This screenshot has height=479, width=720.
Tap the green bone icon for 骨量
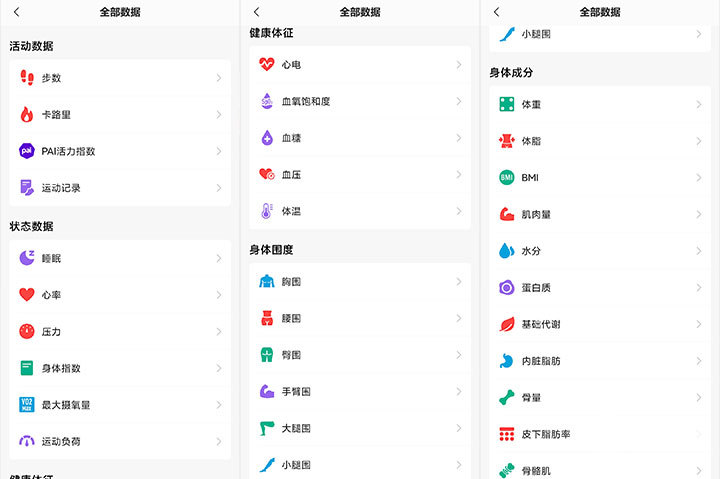(507, 397)
